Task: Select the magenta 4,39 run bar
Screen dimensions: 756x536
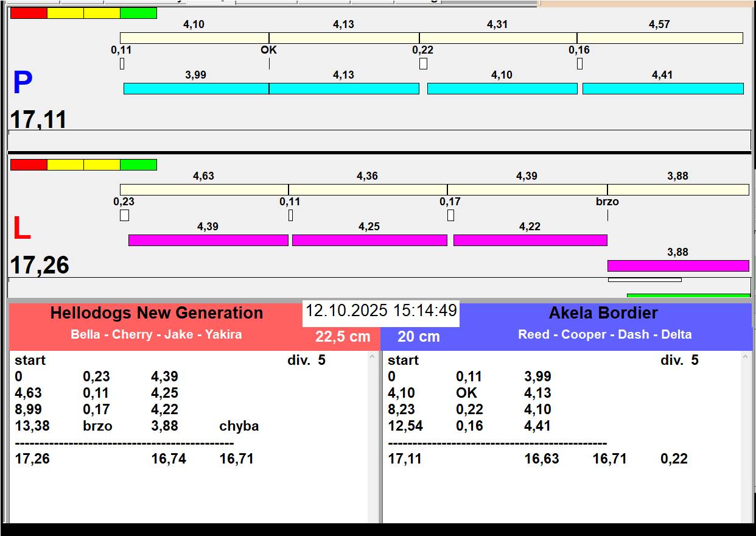Action: click(208, 240)
